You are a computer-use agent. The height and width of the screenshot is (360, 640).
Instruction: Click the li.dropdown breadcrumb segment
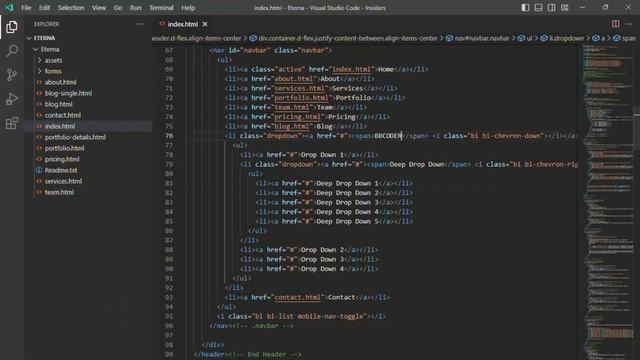tap(566, 38)
